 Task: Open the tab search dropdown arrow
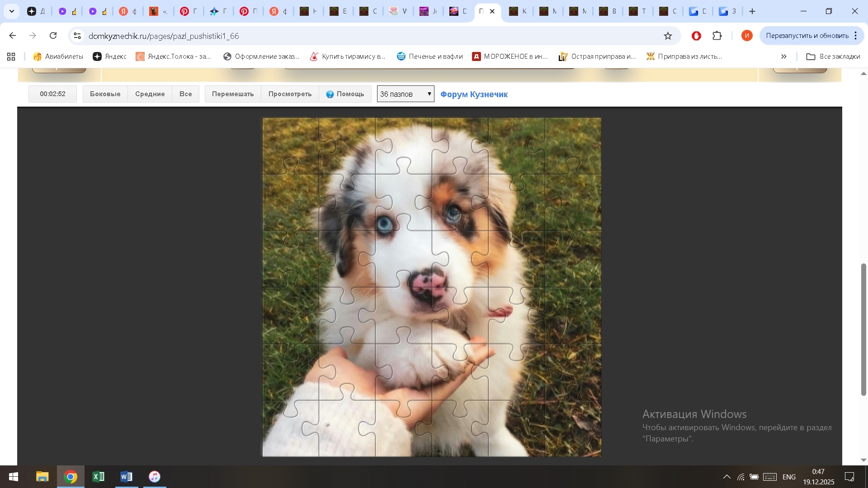click(12, 11)
